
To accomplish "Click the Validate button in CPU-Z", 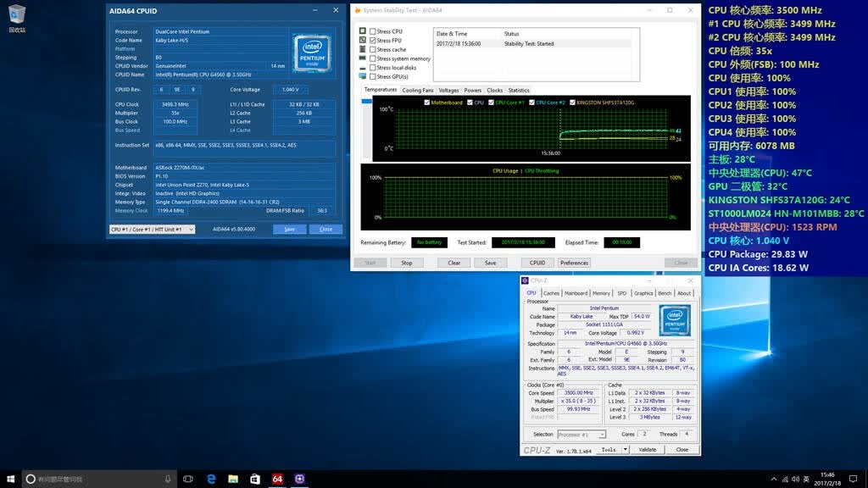I will (x=647, y=450).
